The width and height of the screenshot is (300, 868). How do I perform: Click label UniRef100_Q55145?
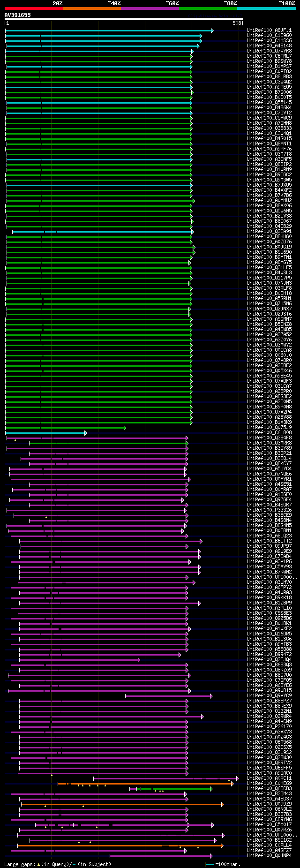click(x=269, y=103)
